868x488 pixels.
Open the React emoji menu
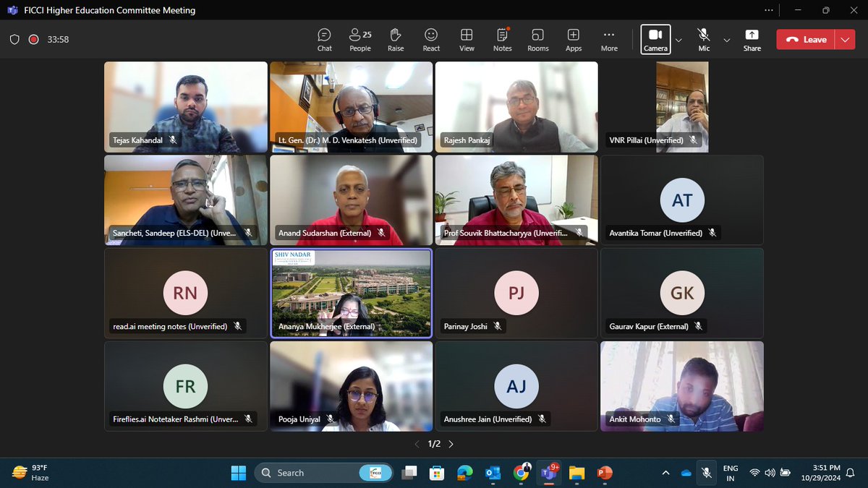431,40
